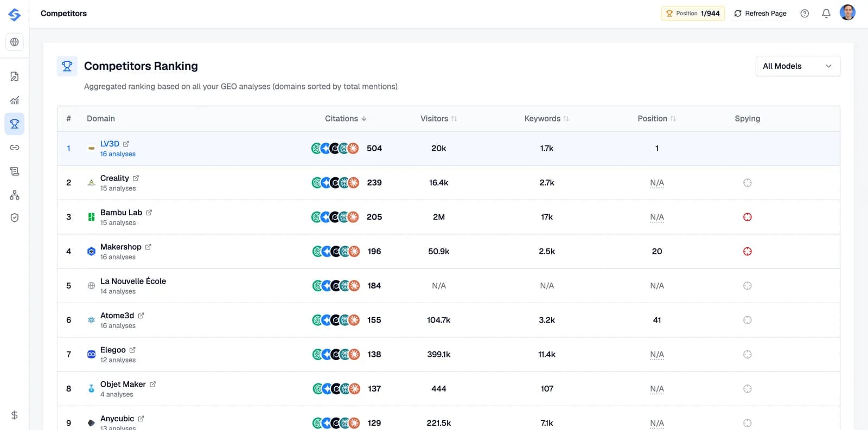Screen dimensions: 868x430
Task: Toggle spying for Creality
Action: click(748, 183)
